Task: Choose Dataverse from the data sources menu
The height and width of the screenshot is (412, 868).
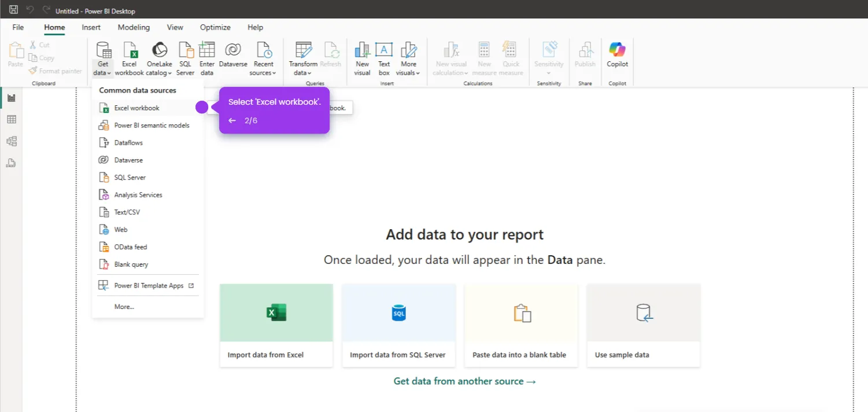Action: (x=147, y=160)
